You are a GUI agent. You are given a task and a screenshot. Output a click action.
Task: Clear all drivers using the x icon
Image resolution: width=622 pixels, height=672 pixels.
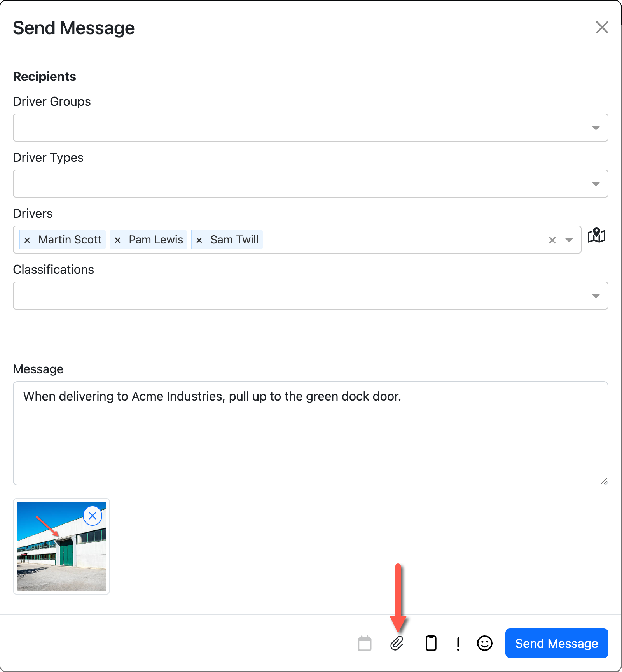[x=552, y=240]
